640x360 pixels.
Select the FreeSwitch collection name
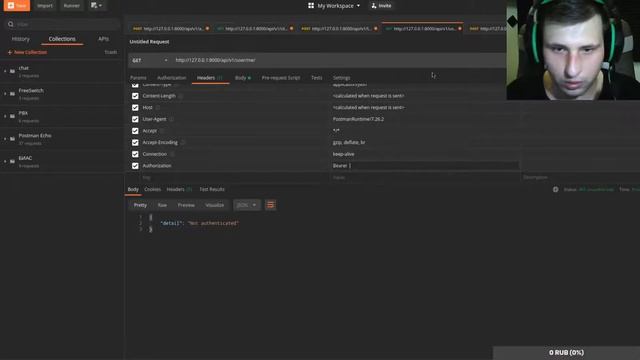tap(31, 91)
